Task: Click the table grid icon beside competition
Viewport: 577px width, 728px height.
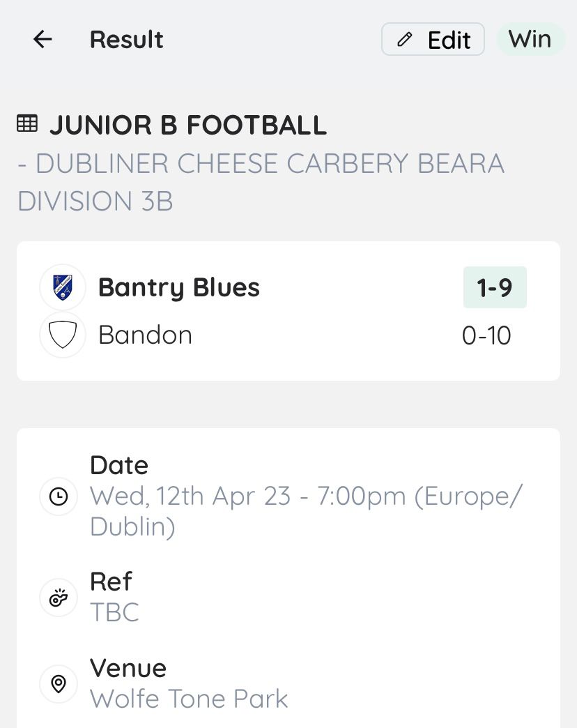Action: [x=27, y=124]
